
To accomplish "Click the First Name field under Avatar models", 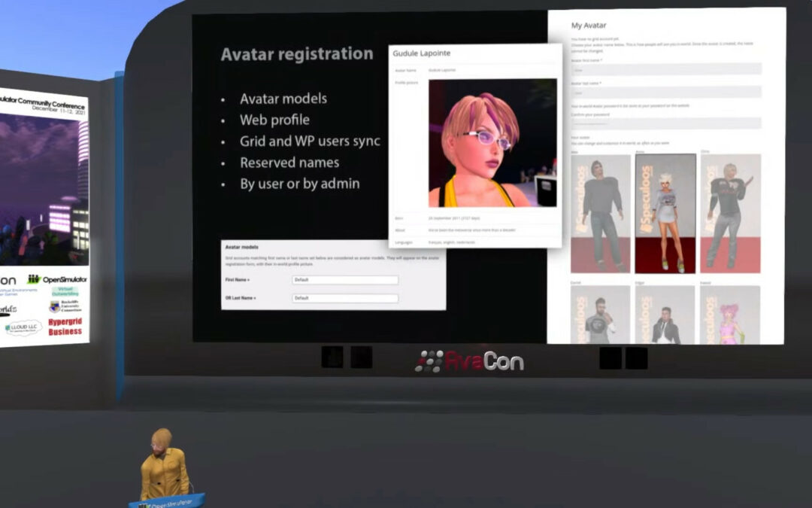I will (345, 280).
